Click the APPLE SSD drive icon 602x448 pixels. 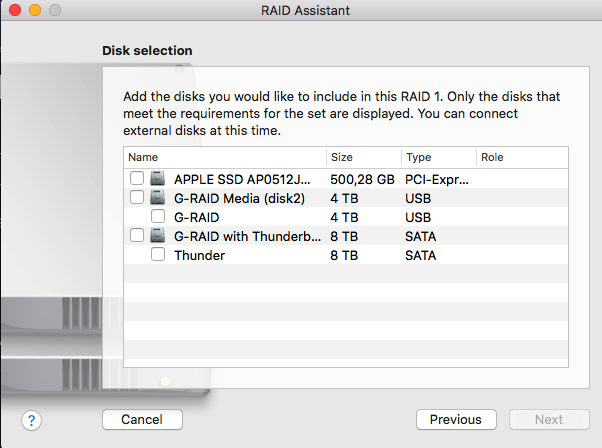click(x=157, y=179)
